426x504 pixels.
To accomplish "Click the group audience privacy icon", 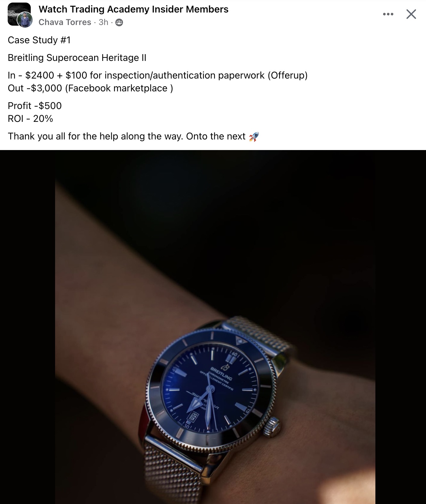I will [119, 22].
